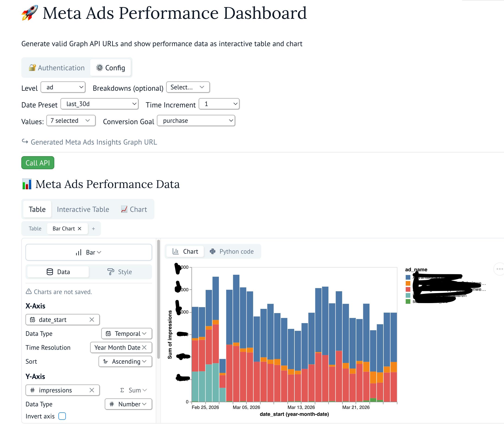Select the Chart view tab beside Python code

[185, 252]
